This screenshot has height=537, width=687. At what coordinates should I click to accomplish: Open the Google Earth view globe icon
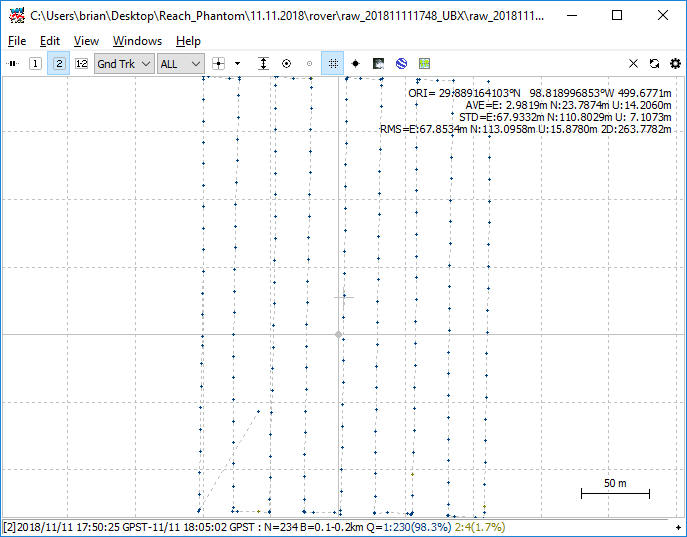click(401, 63)
